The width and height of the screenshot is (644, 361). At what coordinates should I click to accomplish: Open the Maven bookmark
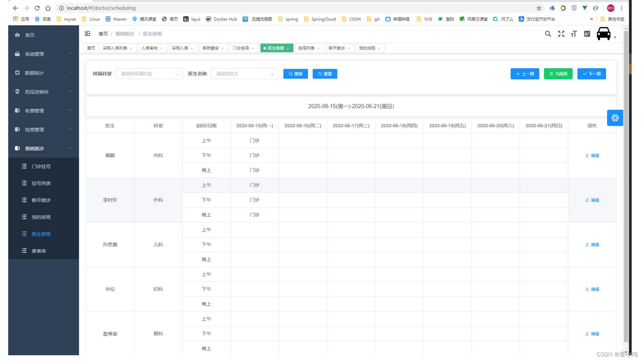click(x=116, y=19)
